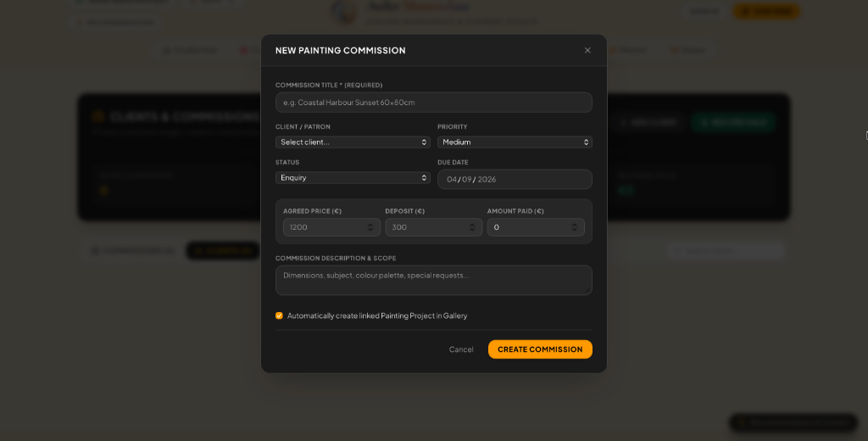Click the month 09 in due date
This screenshot has height=441, width=868.
point(467,180)
